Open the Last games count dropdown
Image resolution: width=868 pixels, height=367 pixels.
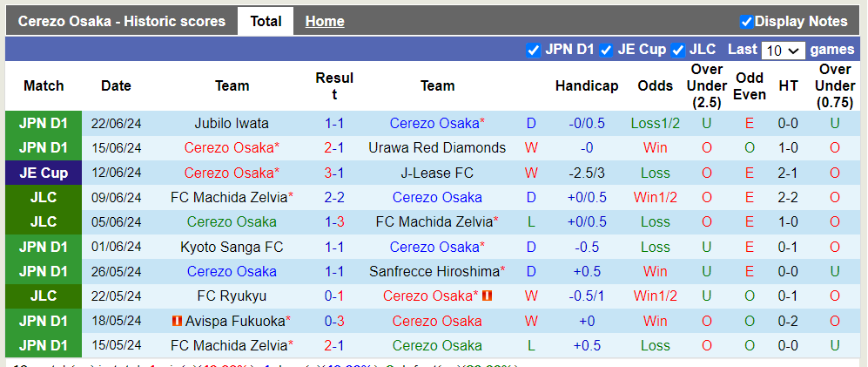[x=783, y=51]
